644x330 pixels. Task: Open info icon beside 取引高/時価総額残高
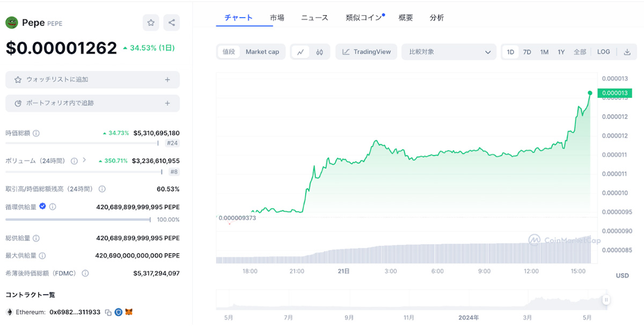pos(102,189)
